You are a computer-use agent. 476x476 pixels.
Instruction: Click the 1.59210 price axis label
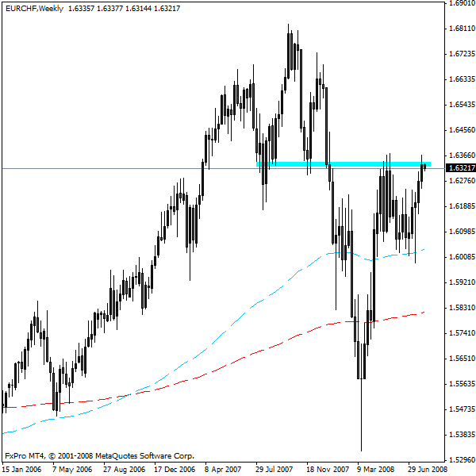(x=462, y=282)
